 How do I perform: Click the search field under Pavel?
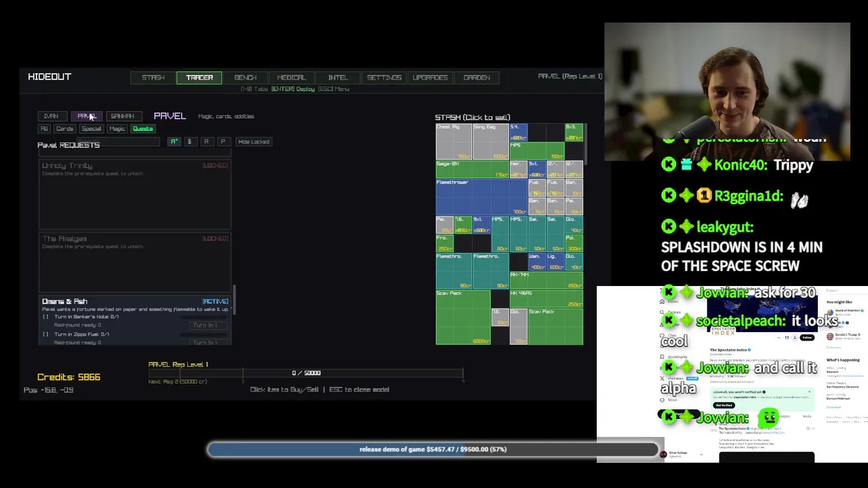[x=117, y=142]
